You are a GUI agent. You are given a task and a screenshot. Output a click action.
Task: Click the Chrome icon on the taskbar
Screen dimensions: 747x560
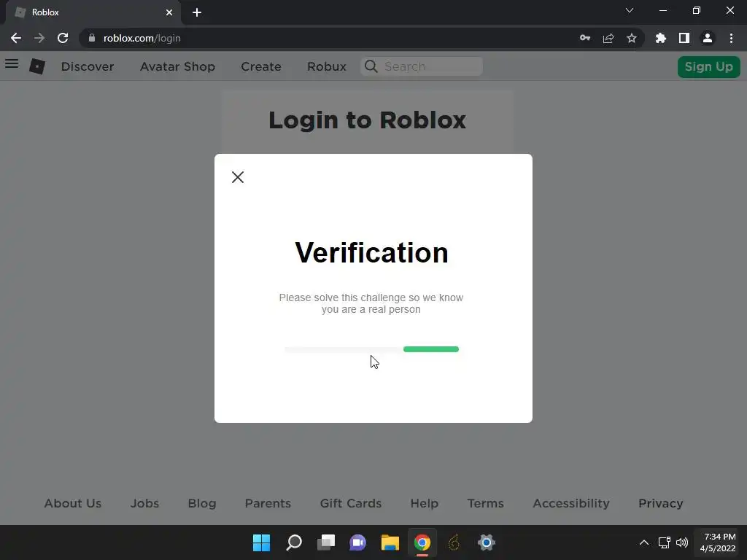tap(422, 542)
